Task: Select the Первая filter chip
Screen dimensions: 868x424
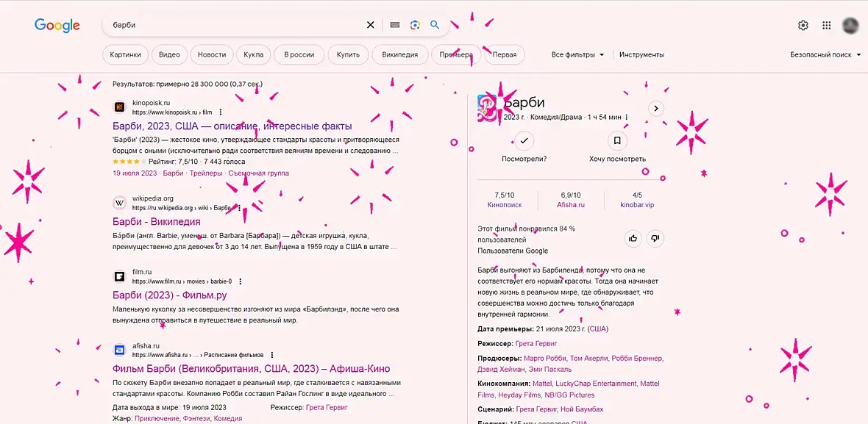Action: 505,54
